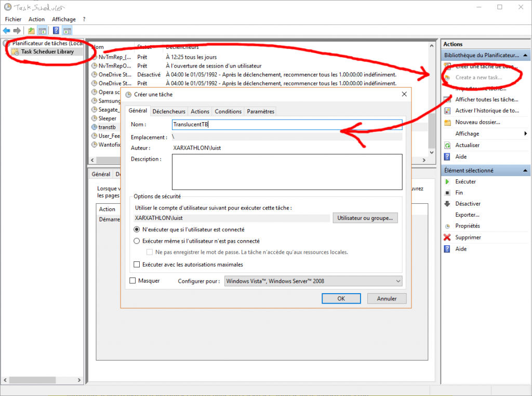Open the Configurer pour dropdown
The height and width of the screenshot is (396, 532).
[313, 281]
